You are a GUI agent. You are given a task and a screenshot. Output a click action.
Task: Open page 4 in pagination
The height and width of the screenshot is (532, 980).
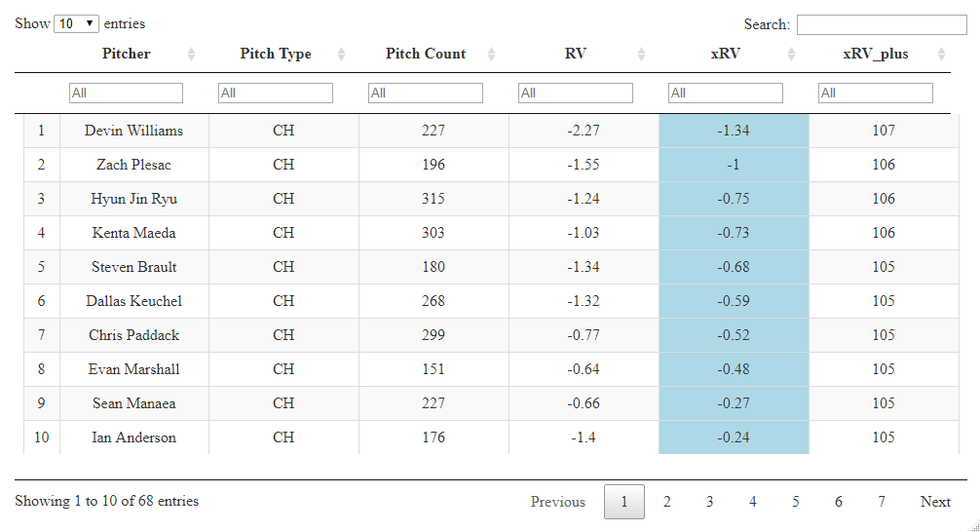coord(753,502)
